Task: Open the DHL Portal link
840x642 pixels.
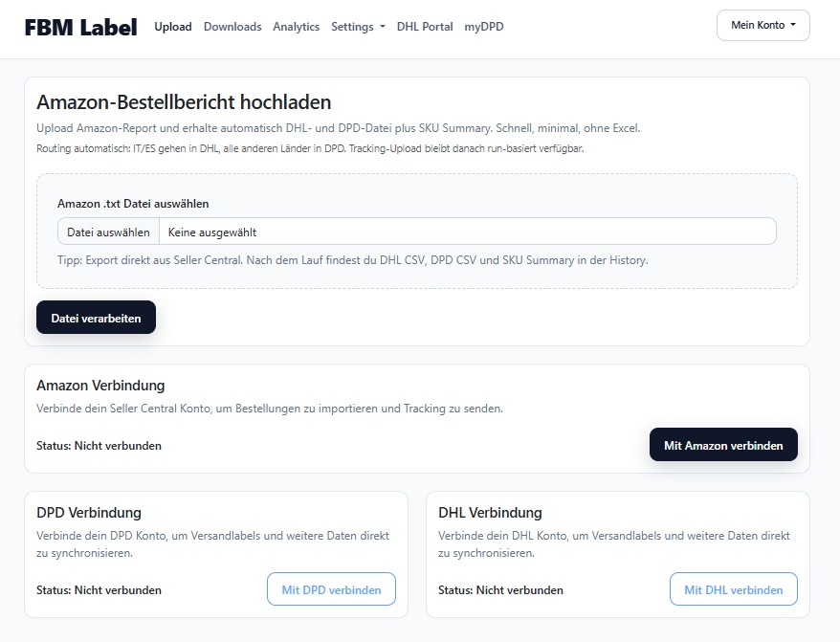Action: pyautogui.click(x=425, y=27)
